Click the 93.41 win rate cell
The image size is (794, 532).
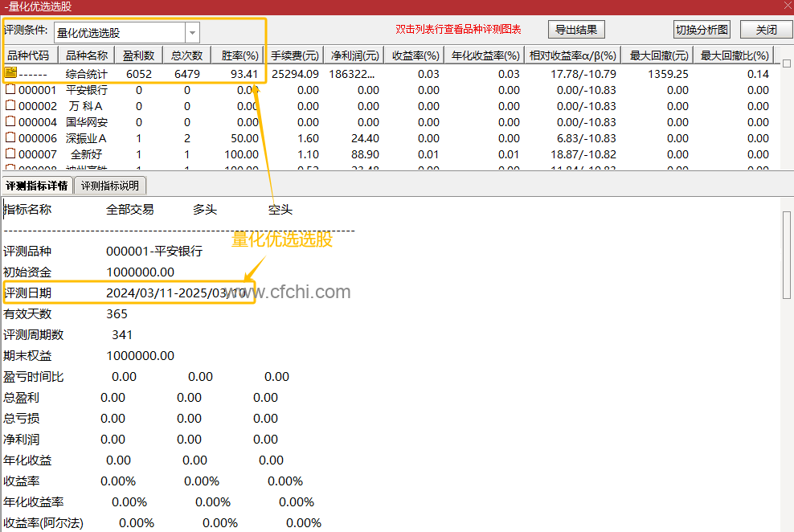click(x=244, y=74)
